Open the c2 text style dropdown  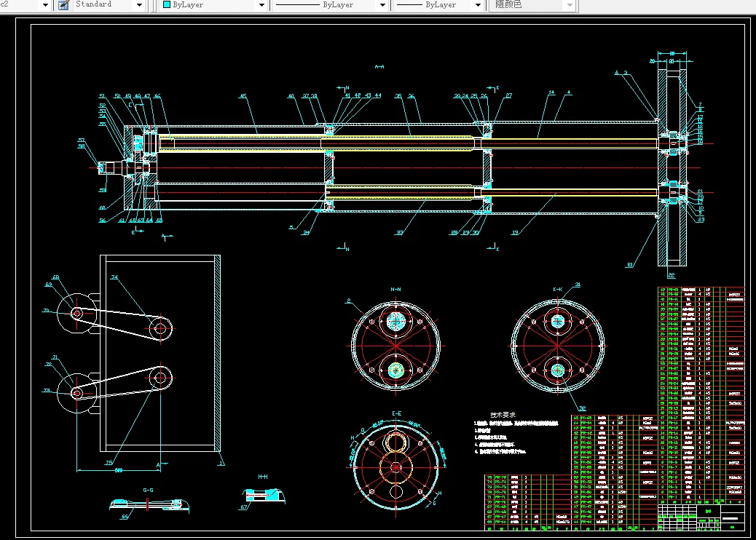pyautogui.click(x=44, y=5)
